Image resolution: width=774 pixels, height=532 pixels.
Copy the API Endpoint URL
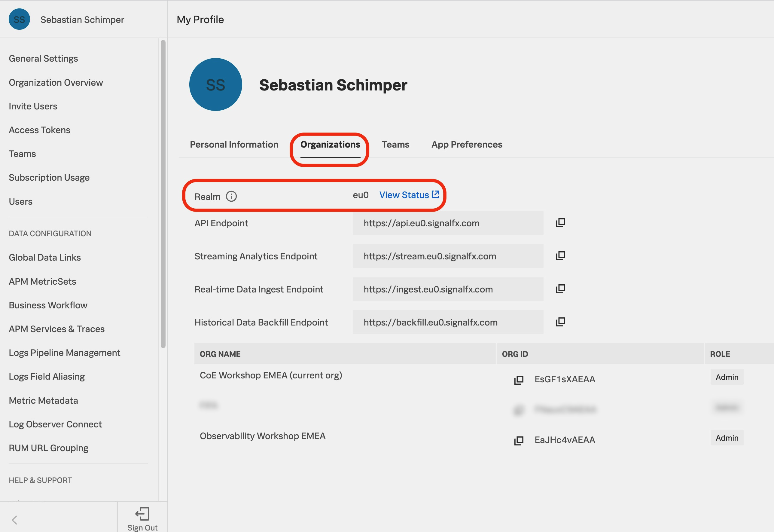[x=560, y=223]
